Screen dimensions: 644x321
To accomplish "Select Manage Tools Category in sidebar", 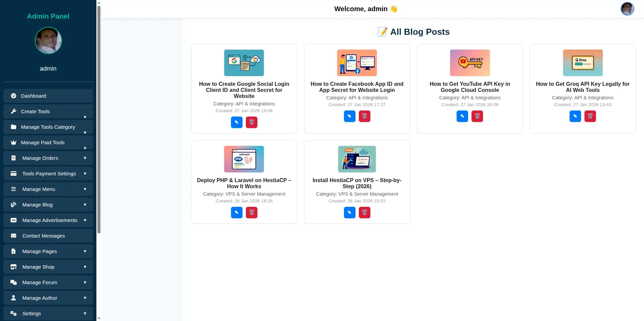I will pyautogui.click(x=48, y=127).
